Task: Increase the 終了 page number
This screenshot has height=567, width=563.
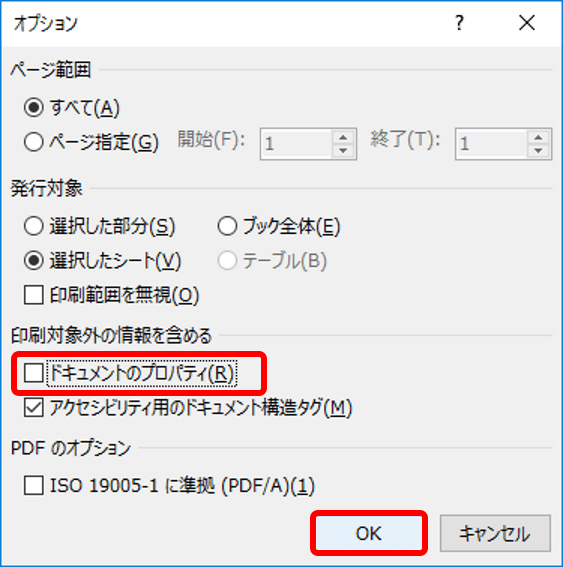Action: click(538, 137)
